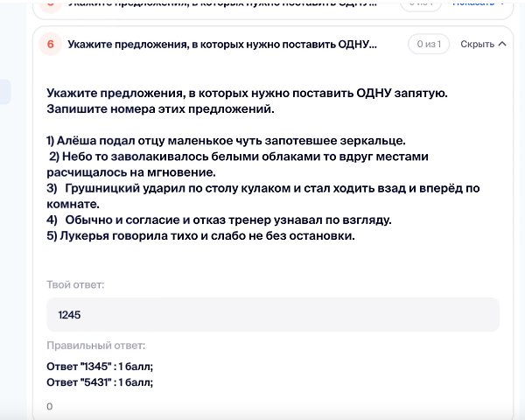Screen dimensions: 525x420
Task: Click sentence 5 about Лукерья
Action: click(200, 234)
